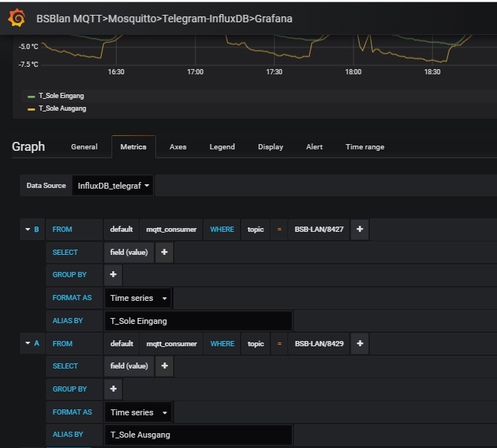
Task: Open dashboard title BSBlan MQTT>Mosquitto menu
Action: [164, 19]
